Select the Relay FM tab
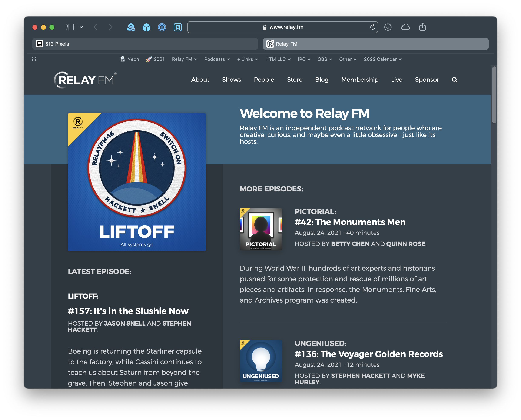The image size is (521, 420). point(376,44)
